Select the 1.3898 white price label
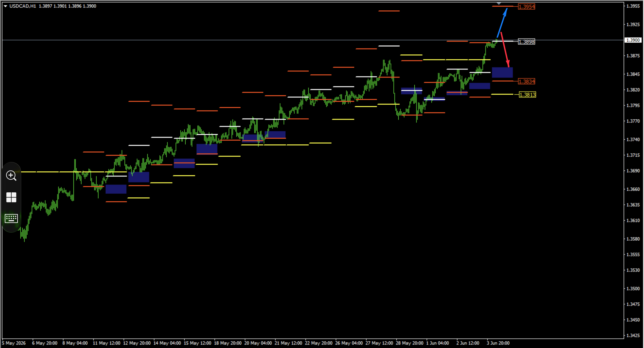 [x=527, y=42]
